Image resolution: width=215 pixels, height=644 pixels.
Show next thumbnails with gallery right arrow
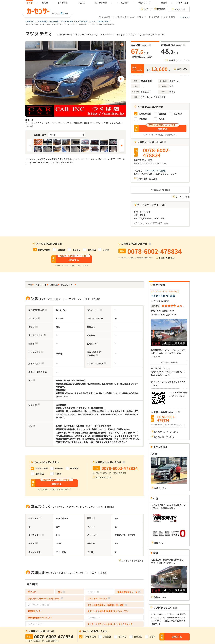click(x=122, y=146)
